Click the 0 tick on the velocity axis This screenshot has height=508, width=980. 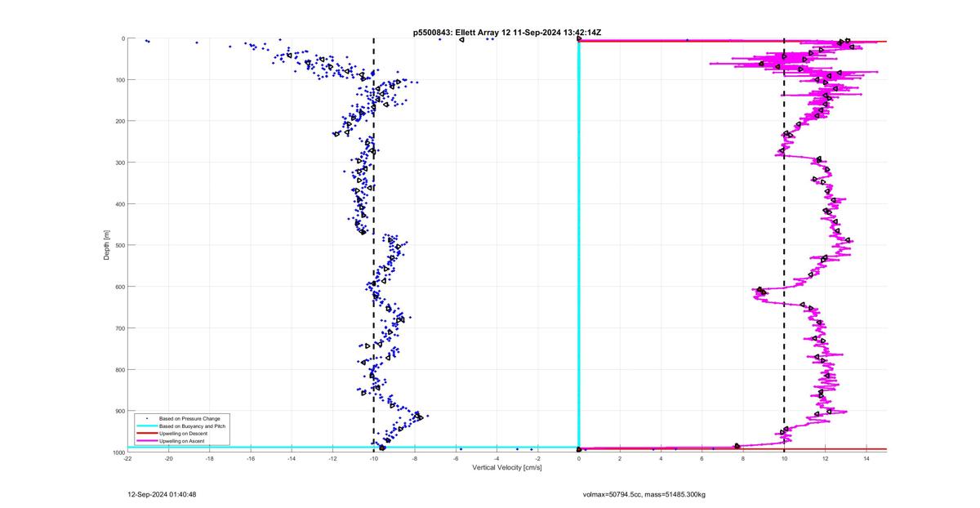tap(579, 459)
